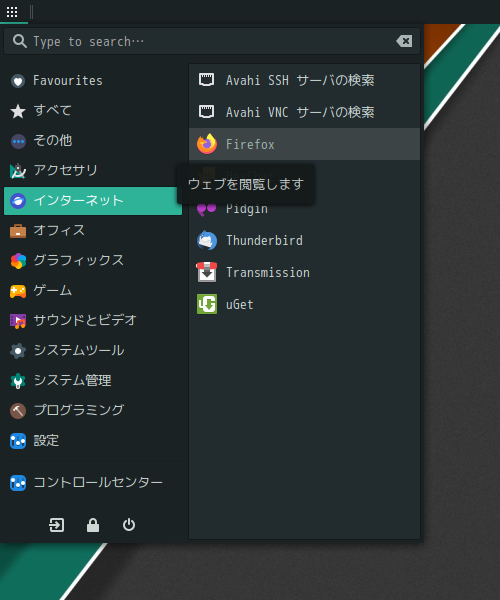Open the 設定 category
This screenshot has height=600, width=500.
point(93,441)
